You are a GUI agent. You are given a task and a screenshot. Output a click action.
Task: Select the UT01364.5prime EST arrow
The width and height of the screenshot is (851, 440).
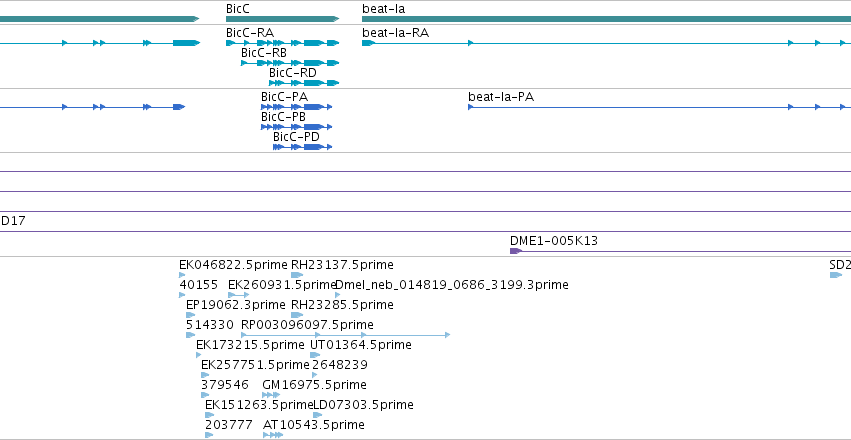315,355
